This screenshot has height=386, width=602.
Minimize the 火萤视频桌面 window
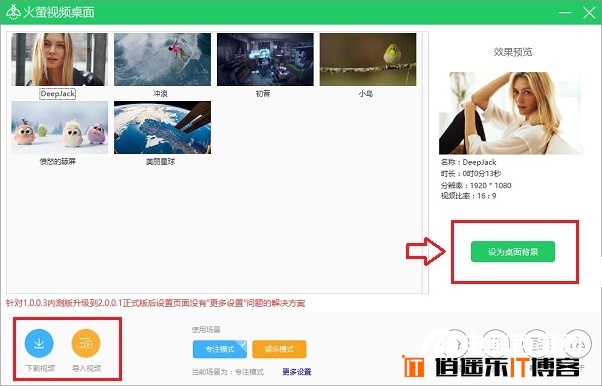click(x=564, y=13)
